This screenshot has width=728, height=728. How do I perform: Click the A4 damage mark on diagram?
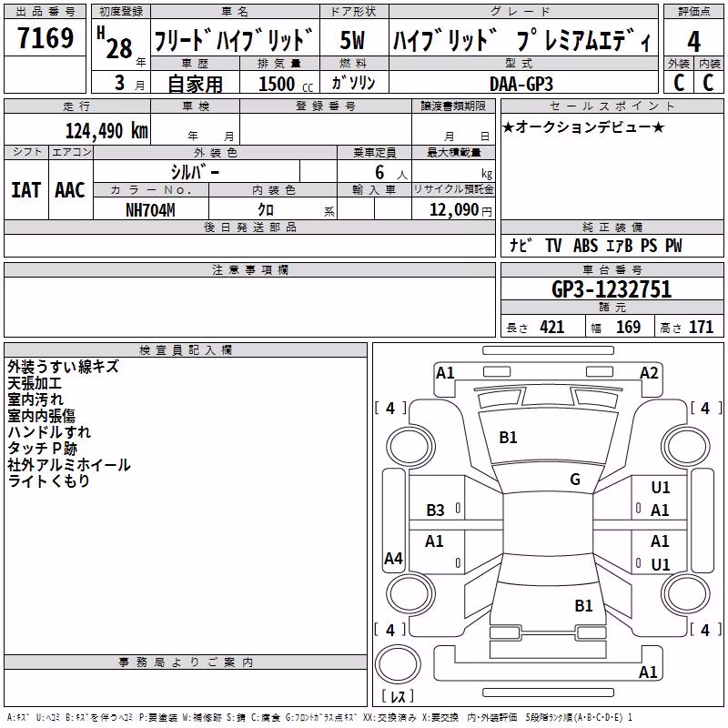click(393, 558)
